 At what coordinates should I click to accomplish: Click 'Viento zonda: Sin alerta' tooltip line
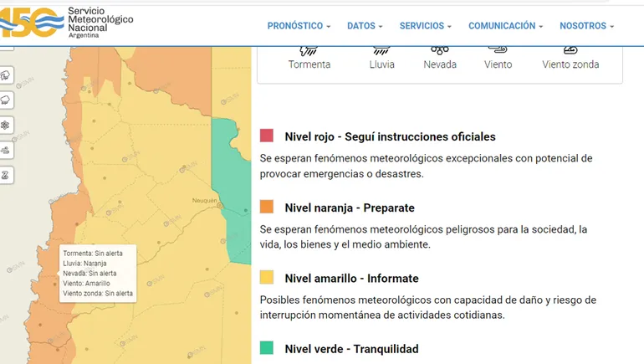[98, 294]
